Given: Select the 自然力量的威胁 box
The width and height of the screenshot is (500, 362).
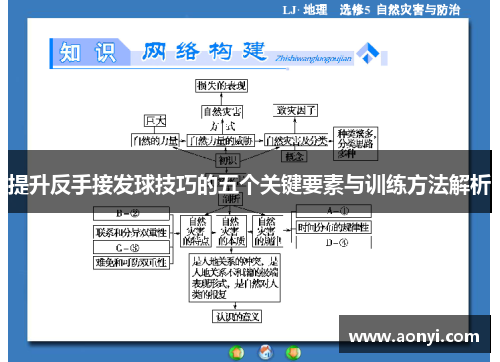Looking at the screenshot, I should click(x=221, y=140).
